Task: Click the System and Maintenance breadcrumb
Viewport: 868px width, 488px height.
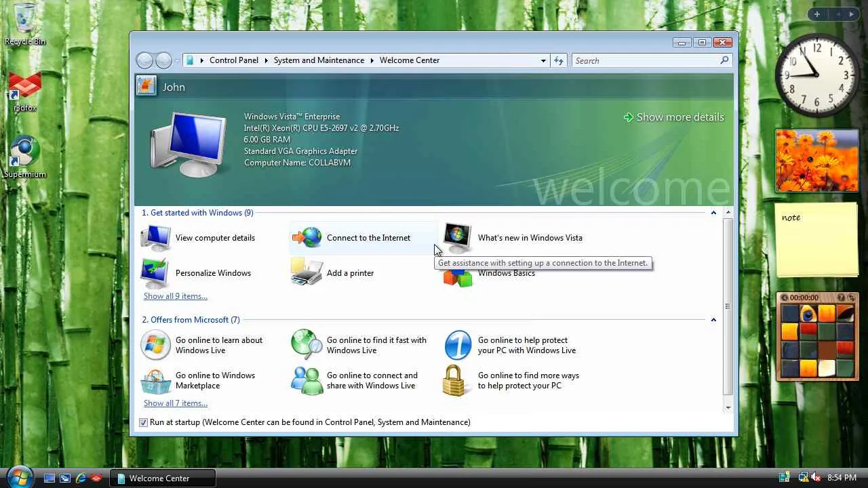Action: pos(319,60)
